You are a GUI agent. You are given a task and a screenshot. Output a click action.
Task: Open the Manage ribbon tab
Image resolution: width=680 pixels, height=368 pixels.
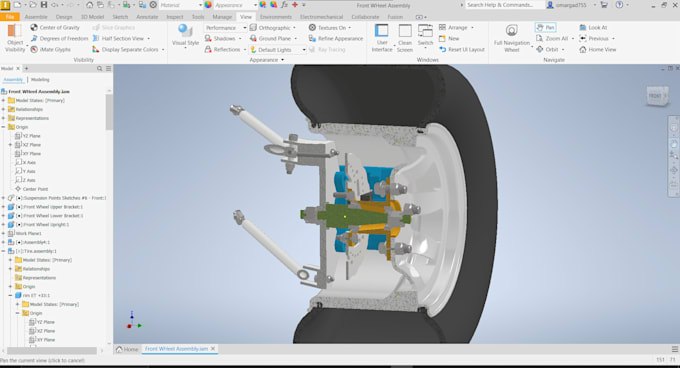[222, 17]
